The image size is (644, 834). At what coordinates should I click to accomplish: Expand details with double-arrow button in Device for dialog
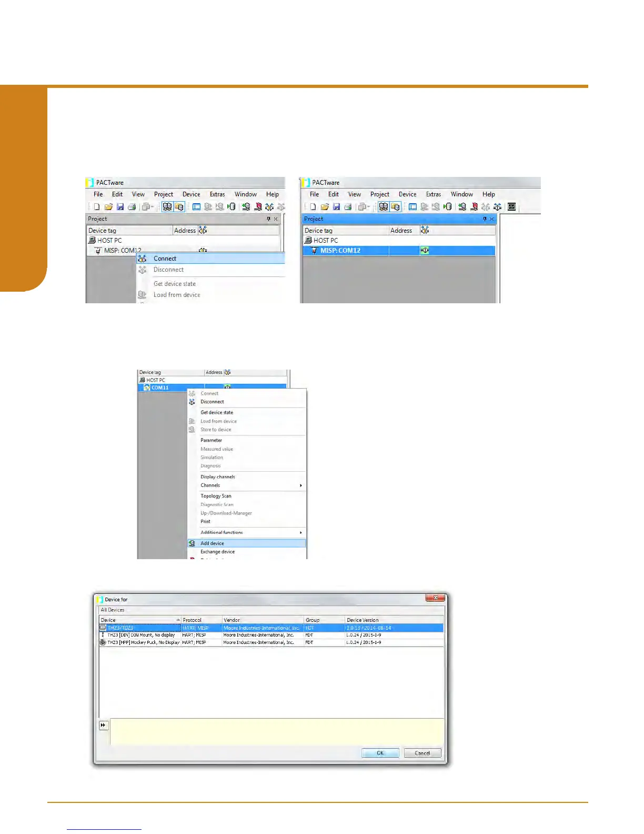tap(103, 725)
